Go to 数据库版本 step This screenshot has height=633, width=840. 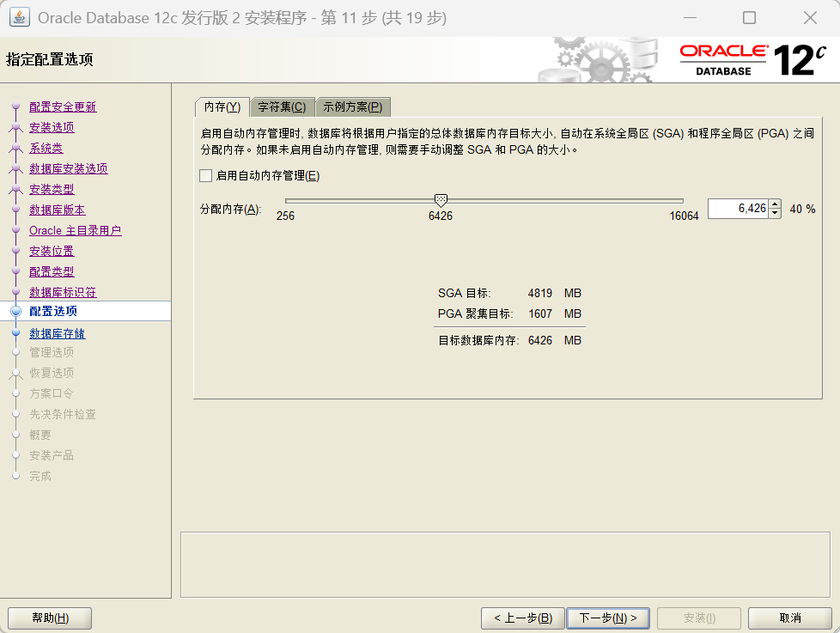58,210
